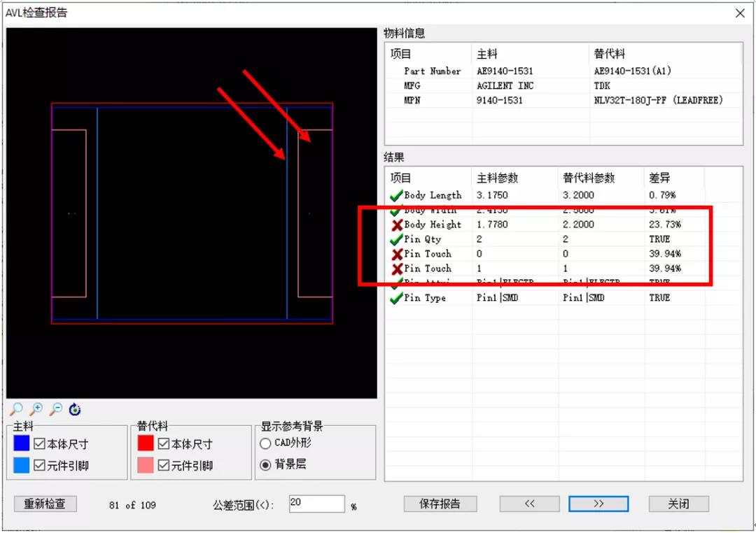The image size is (756, 533).
Task: Click the green check beside Pin Type
Action: click(x=396, y=298)
